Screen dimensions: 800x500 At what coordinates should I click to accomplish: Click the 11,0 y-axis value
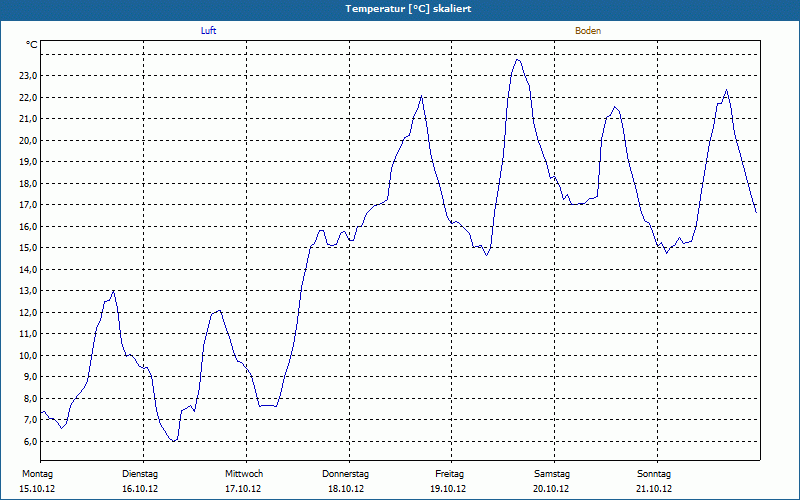(x=28, y=334)
